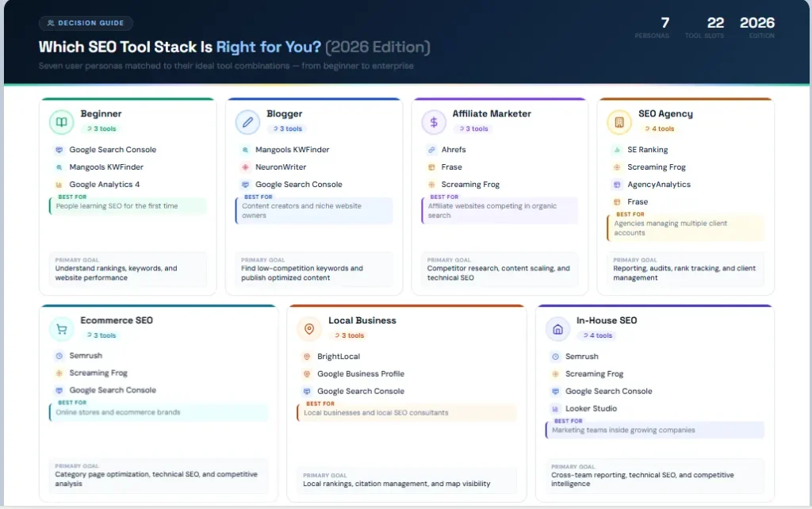Click 'Google Analytics 4' text in Beginner
Screen dimensions: 812x509
(x=105, y=185)
